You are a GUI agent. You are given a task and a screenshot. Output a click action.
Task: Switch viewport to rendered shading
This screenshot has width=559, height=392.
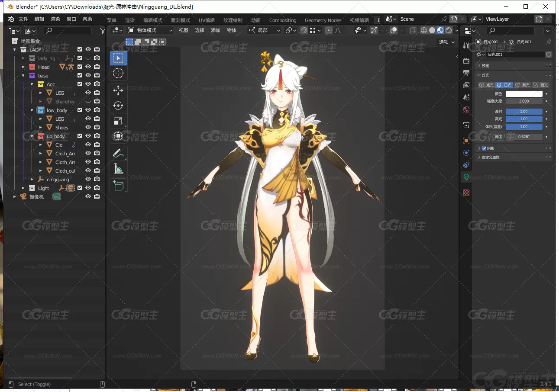pyautogui.click(x=449, y=30)
